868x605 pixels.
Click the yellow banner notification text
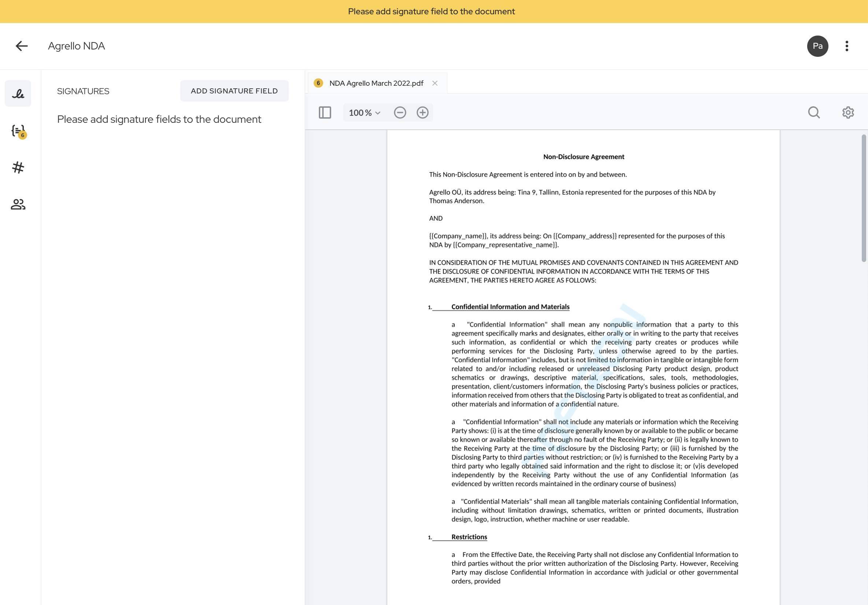431,11
